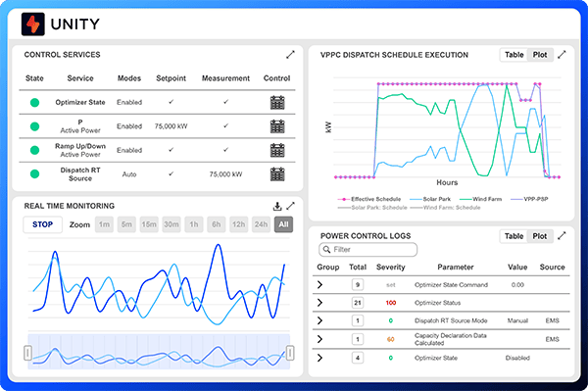Expand the Real Time Monitoring panel
Screen dimensions: 588x391
[x=290, y=206]
